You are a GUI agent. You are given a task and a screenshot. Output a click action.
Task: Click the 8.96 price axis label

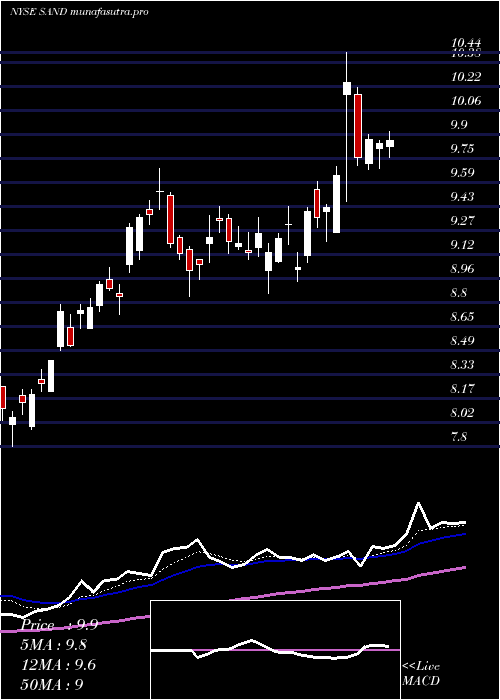click(x=462, y=269)
